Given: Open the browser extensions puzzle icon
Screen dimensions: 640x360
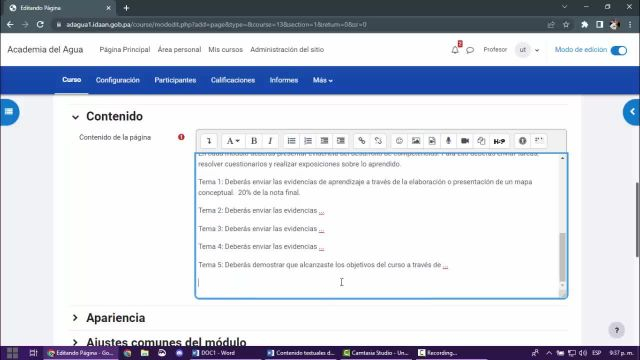Looking at the screenshot, I should [584, 24].
